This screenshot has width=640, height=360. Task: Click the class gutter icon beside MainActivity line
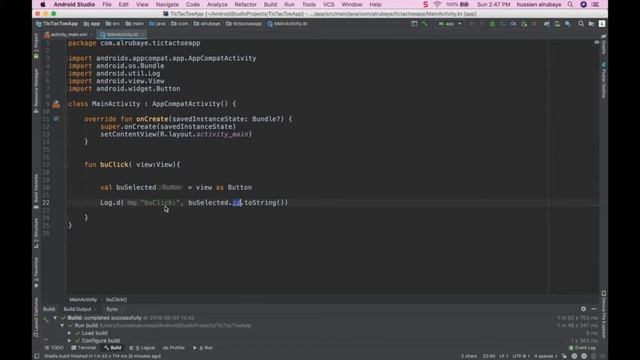tap(56, 104)
